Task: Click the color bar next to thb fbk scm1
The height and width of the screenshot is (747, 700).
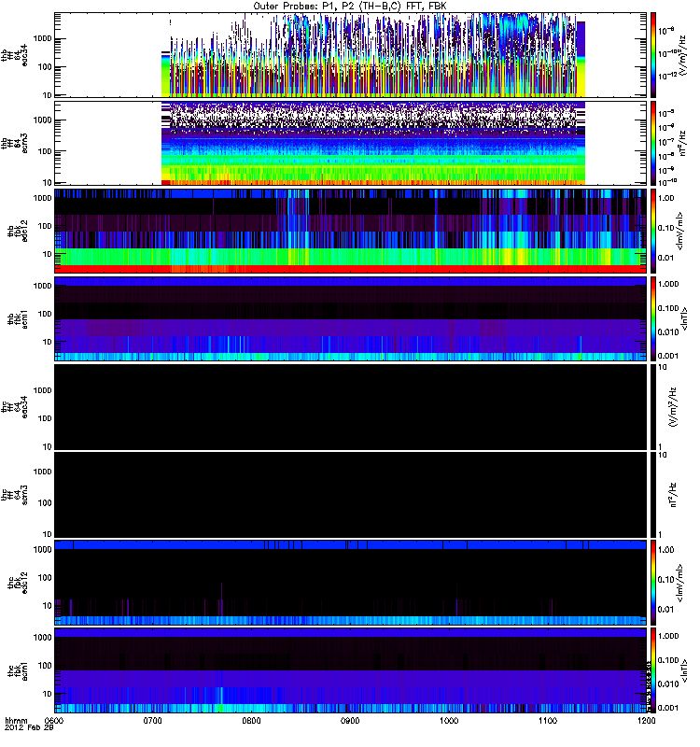Action: click(x=654, y=318)
